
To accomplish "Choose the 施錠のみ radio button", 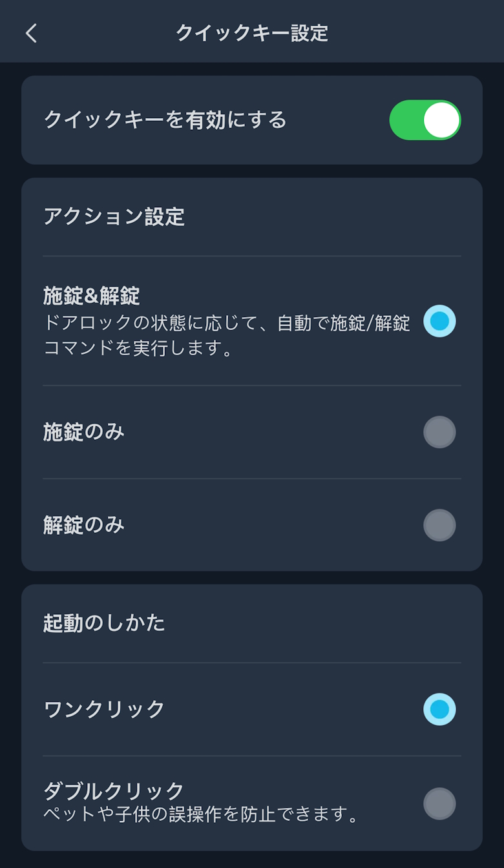I will pos(439,432).
